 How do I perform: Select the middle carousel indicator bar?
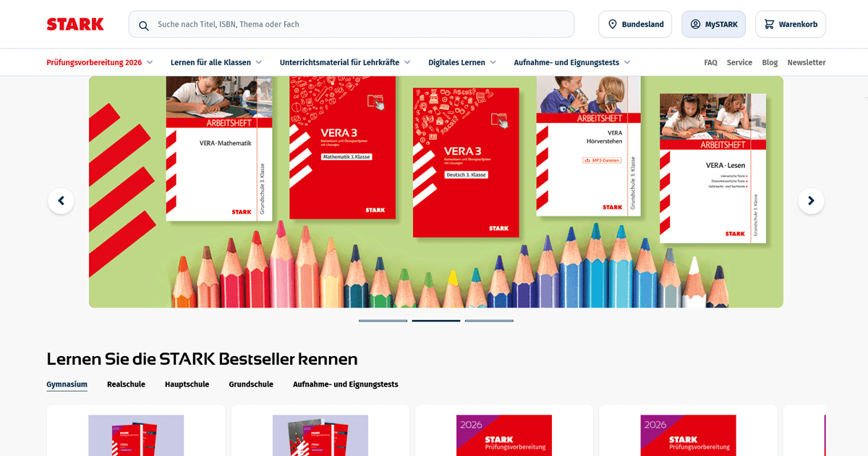coord(436,321)
